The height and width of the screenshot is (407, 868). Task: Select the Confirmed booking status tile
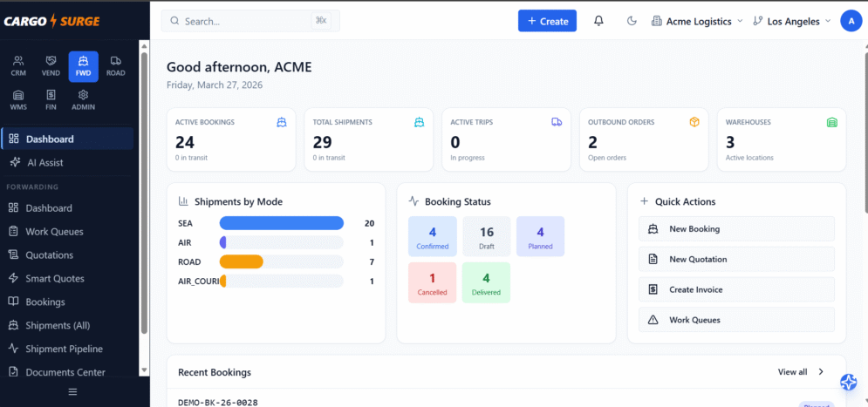[x=433, y=237]
